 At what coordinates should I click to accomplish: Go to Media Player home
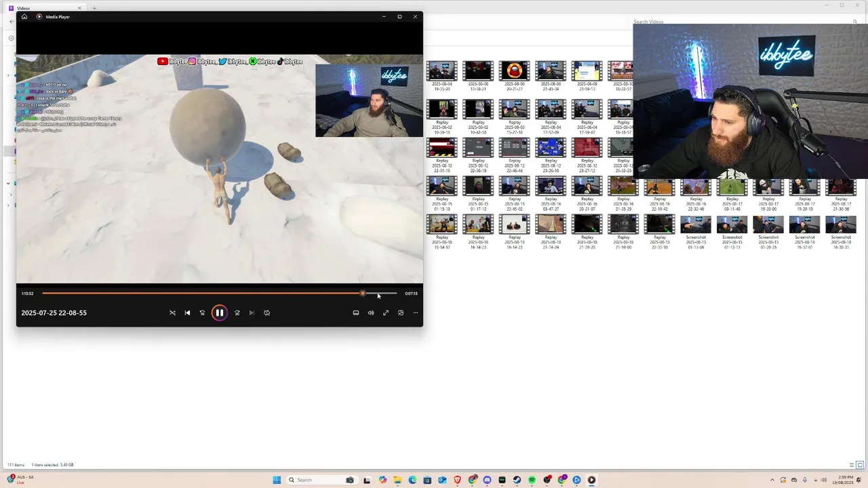(x=24, y=16)
